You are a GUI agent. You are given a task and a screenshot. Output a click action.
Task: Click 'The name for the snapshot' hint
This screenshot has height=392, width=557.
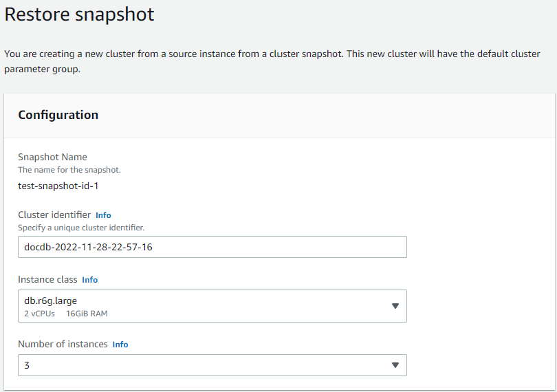tap(69, 169)
